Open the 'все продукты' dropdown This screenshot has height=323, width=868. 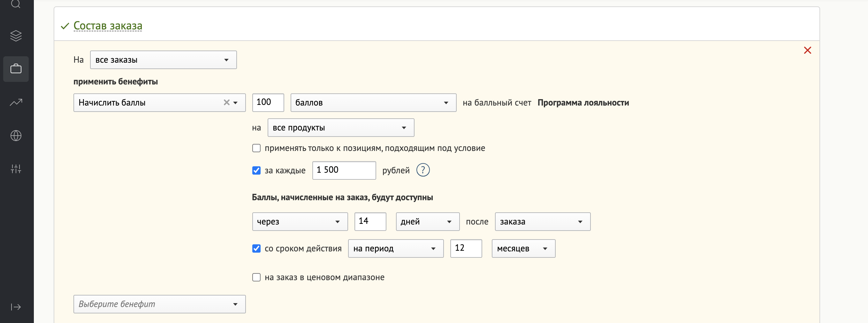pyautogui.click(x=341, y=128)
